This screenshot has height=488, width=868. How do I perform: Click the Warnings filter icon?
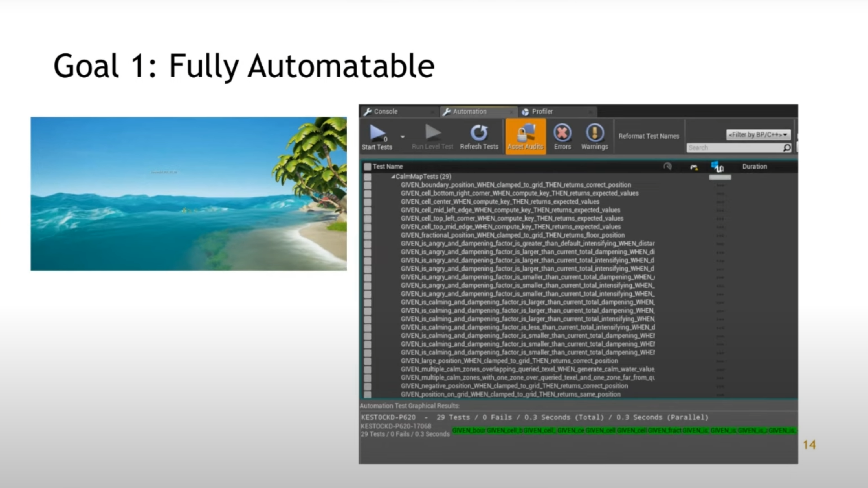click(x=594, y=132)
